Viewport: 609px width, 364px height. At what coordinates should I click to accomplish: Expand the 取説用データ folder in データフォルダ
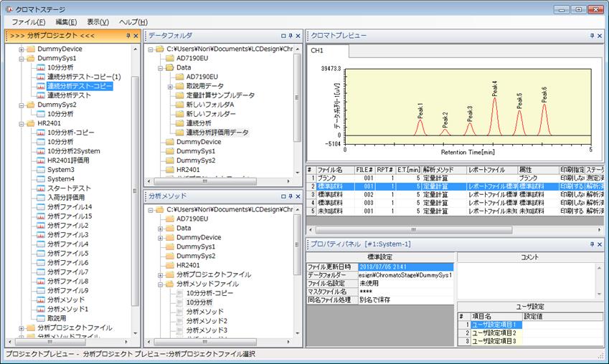(x=170, y=86)
